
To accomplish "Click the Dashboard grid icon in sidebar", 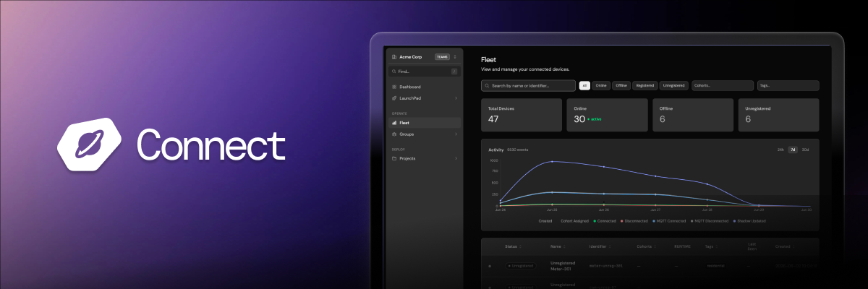I will click(393, 87).
